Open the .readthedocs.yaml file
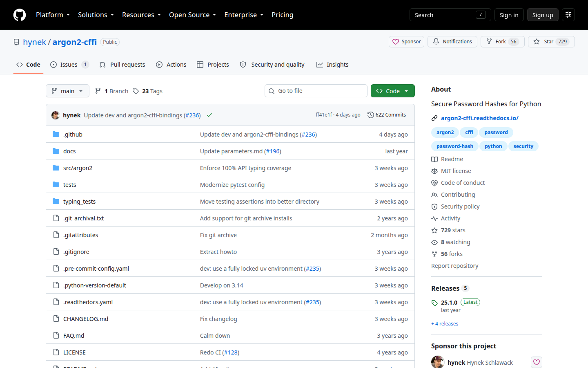588x368 pixels. 88,302
